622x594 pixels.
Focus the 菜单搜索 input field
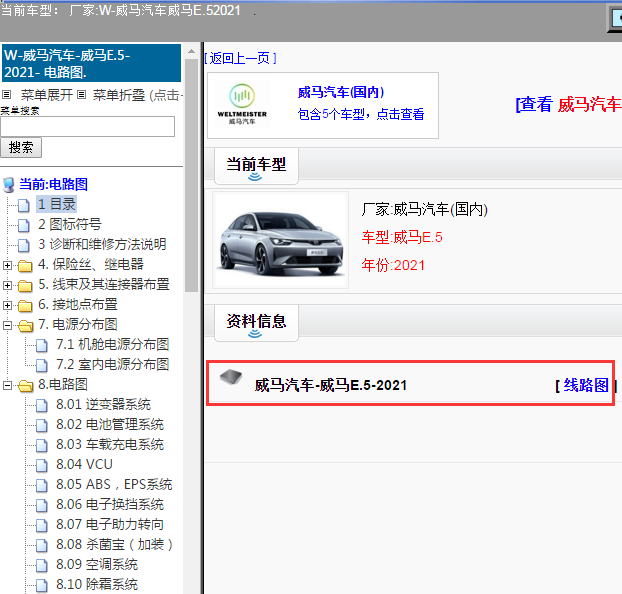coord(88,127)
